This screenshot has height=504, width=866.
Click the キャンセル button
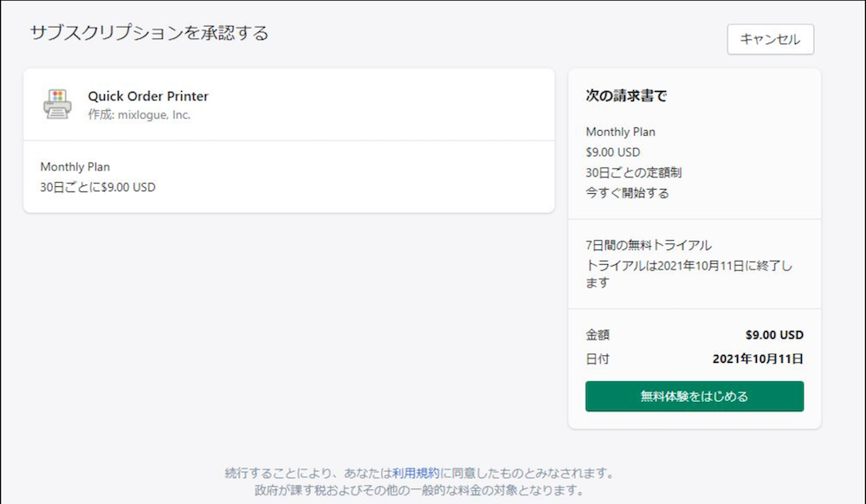tap(770, 39)
